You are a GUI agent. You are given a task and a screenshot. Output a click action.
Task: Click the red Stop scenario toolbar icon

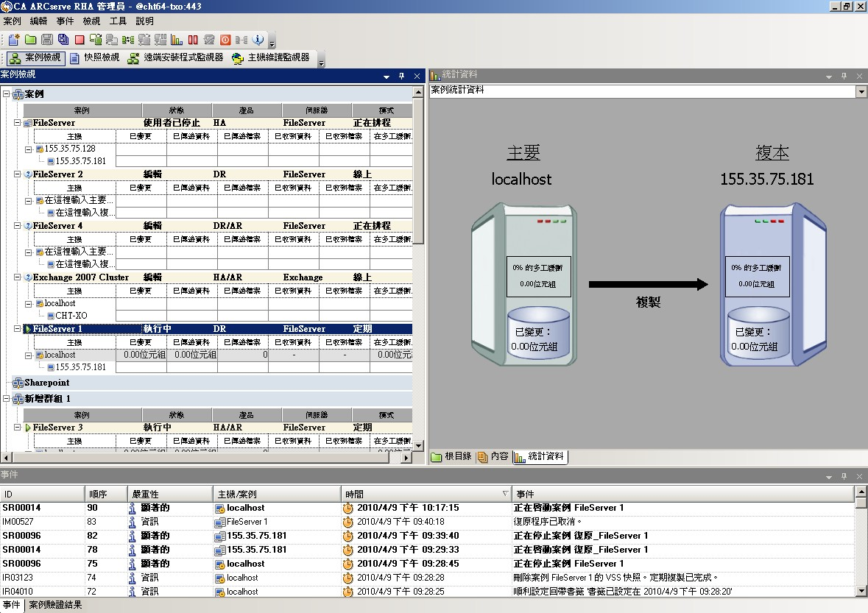point(80,40)
